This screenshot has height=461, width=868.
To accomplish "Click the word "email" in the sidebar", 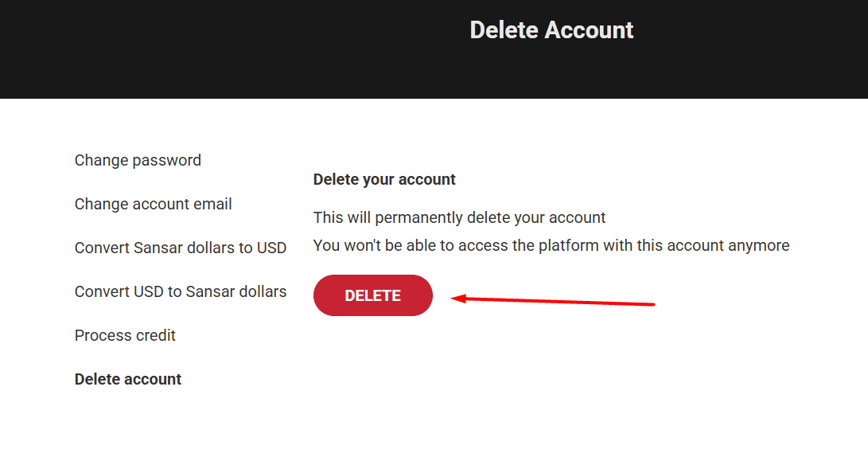I will [212, 204].
